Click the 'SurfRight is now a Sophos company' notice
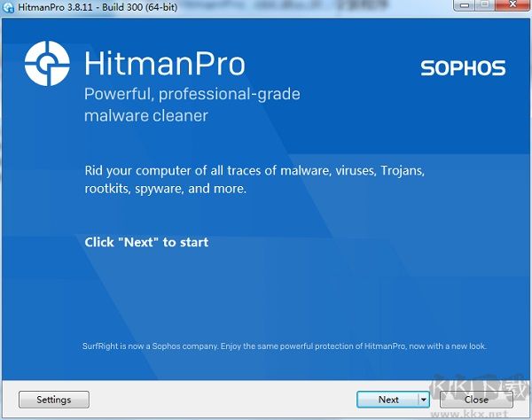This screenshot has width=532, height=420. 285,346
